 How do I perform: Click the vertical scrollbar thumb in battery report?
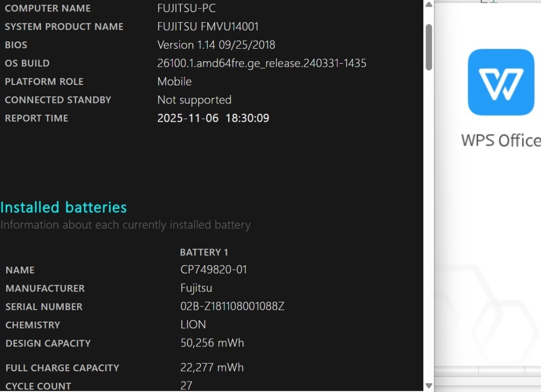click(429, 47)
